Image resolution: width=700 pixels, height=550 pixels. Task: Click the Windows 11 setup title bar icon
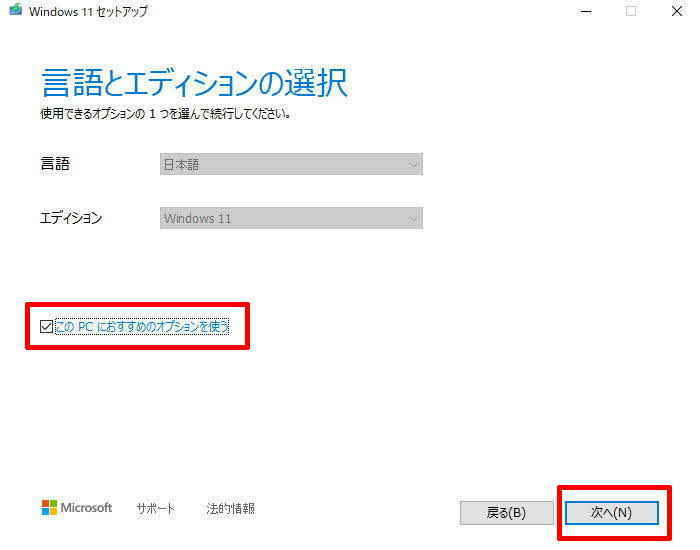16,10
